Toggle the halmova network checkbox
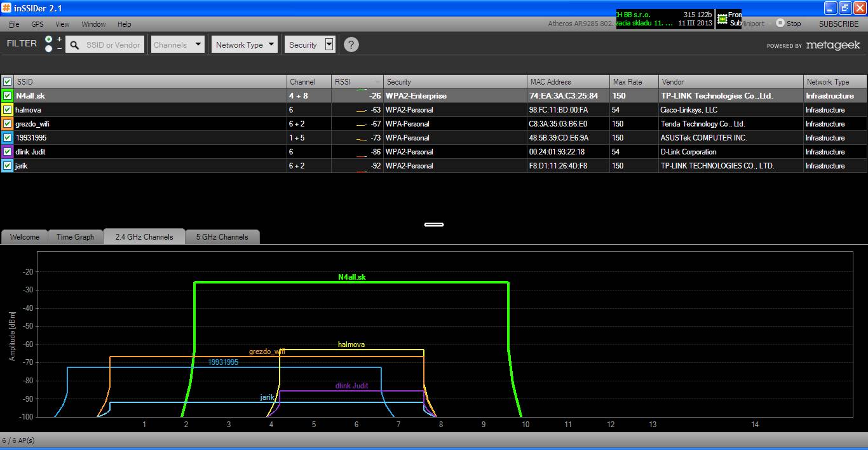The width and height of the screenshot is (868, 450). click(x=7, y=110)
